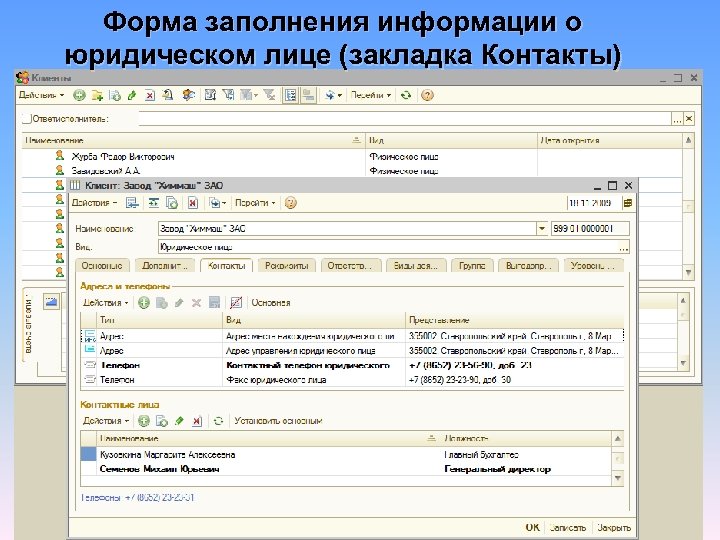Click up arrow of Клиенты list scrollbar
This screenshot has height=540, width=720.
[x=688, y=140]
